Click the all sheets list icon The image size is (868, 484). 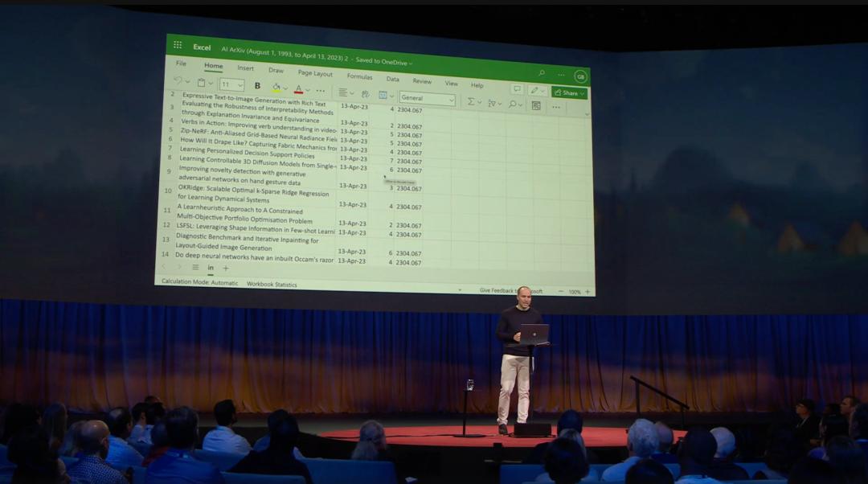tap(195, 267)
